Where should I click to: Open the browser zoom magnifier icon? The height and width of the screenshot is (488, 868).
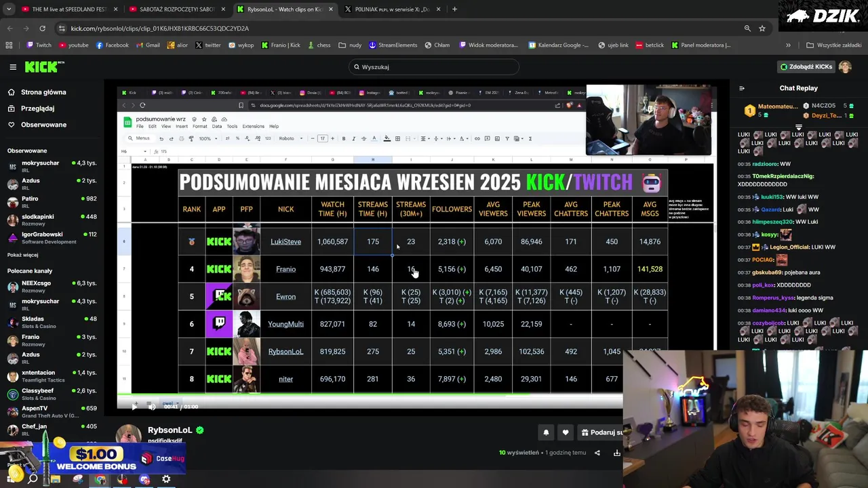pyautogui.click(x=747, y=28)
